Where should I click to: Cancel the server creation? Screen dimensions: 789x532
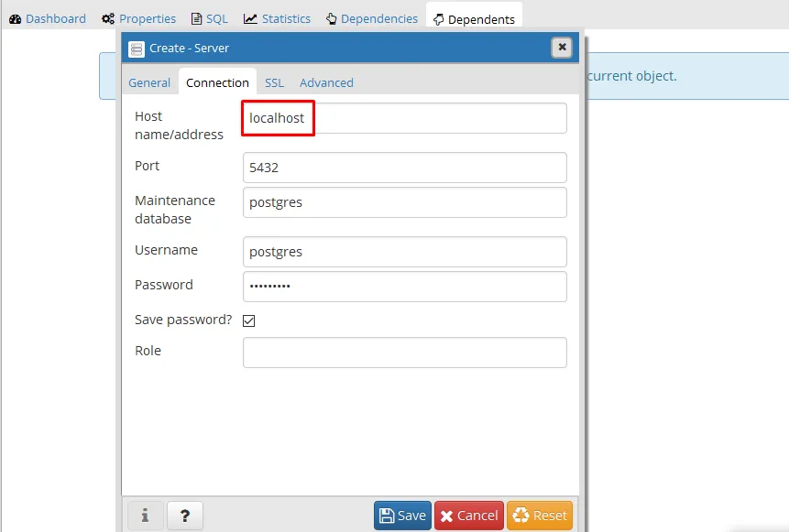(x=468, y=516)
